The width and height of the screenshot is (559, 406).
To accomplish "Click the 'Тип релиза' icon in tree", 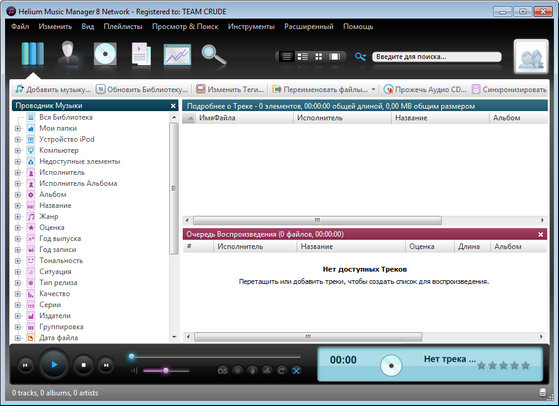I will click(31, 283).
